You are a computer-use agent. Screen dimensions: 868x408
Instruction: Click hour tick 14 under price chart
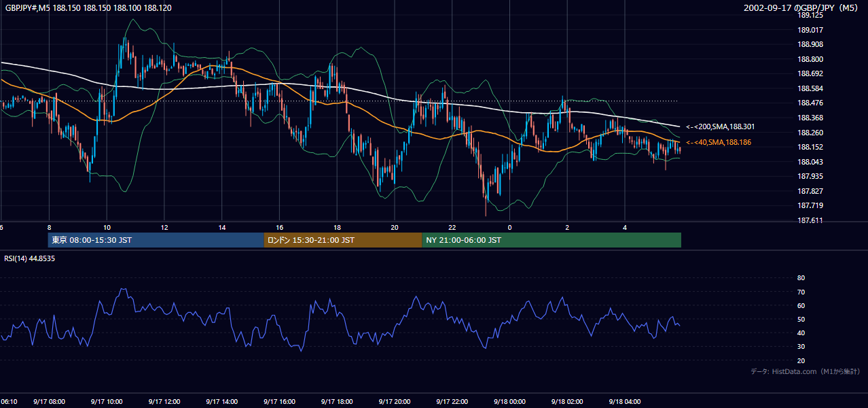(x=222, y=227)
